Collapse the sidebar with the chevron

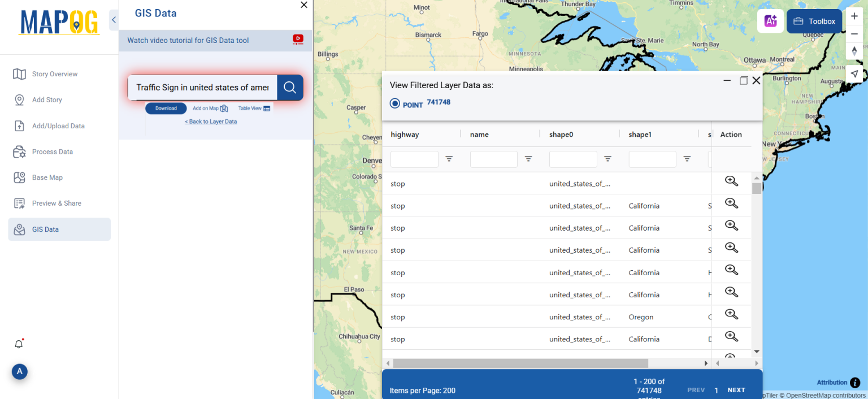click(113, 19)
